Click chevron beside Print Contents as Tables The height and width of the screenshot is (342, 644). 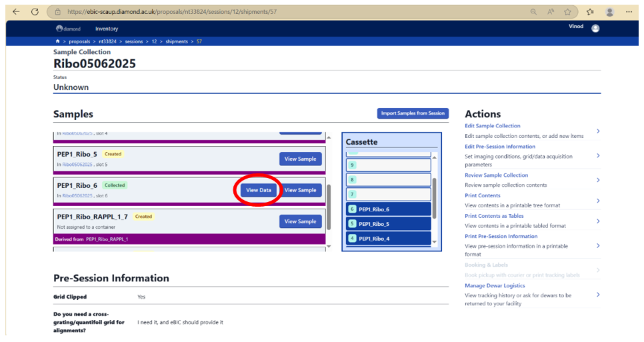[598, 221]
